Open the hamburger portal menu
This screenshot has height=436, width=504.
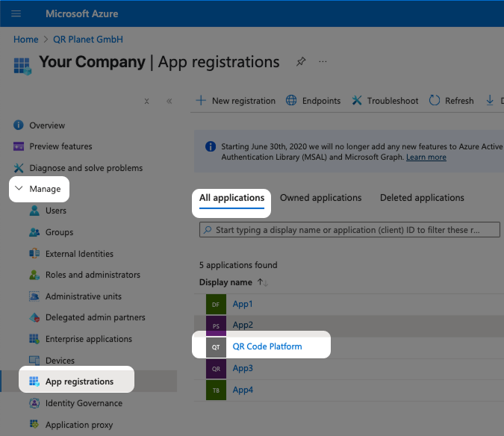coord(16,13)
